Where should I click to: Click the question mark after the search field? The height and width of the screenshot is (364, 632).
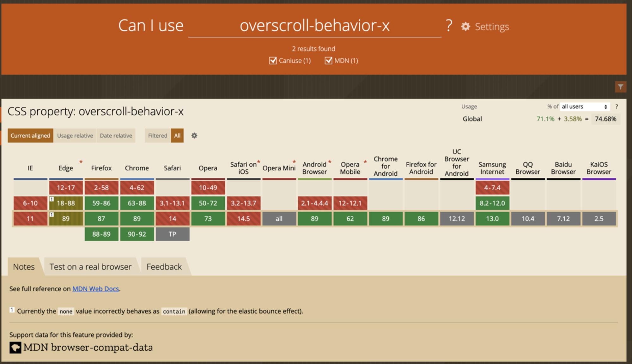click(449, 26)
